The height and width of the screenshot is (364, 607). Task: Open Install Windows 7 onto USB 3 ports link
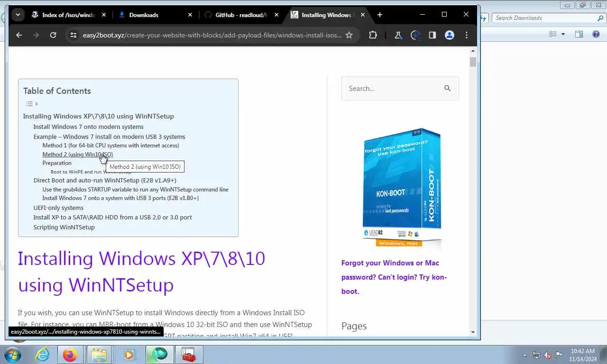click(120, 198)
